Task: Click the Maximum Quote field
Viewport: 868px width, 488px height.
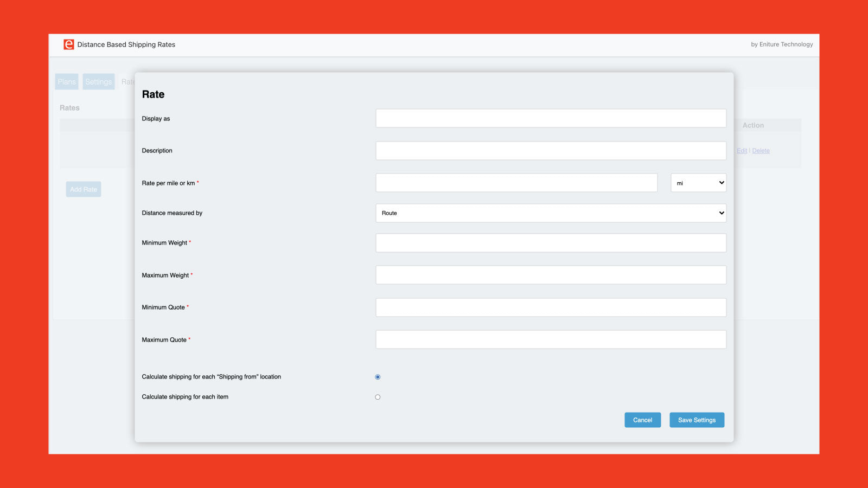Action: coord(551,339)
